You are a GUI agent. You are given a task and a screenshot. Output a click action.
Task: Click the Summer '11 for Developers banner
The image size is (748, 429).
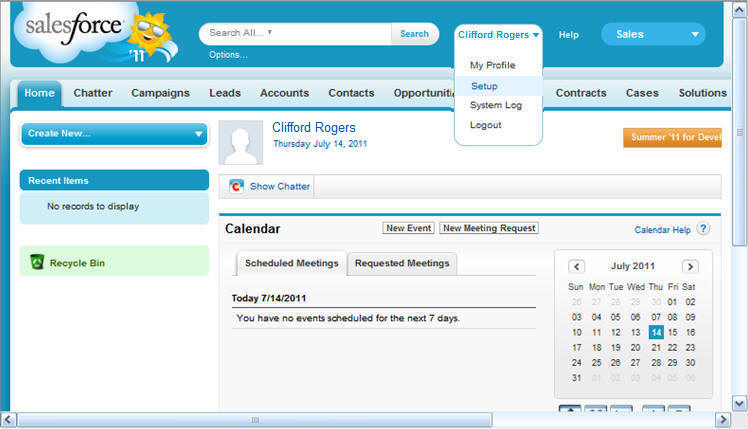click(672, 137)
